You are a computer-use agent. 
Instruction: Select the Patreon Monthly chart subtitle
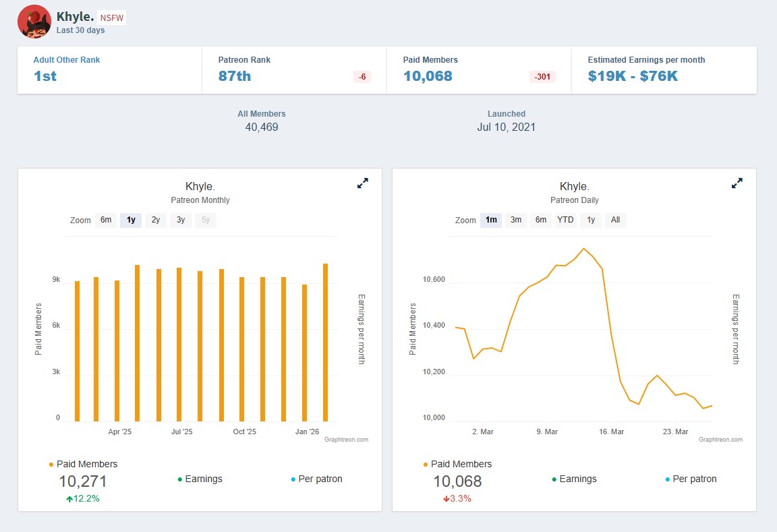[x=200, y=200]
